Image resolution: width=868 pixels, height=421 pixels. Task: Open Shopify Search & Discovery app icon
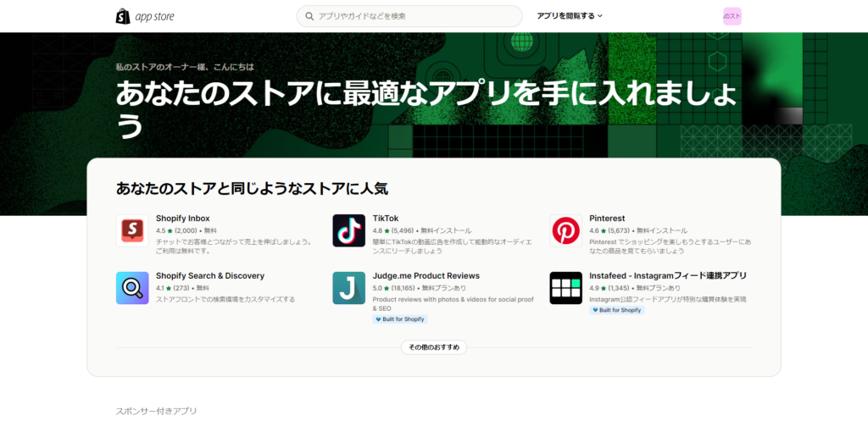click(x=132, y=288)
